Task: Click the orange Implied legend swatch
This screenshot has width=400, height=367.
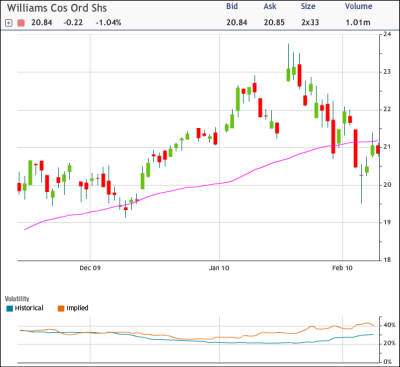Action: point(61,309)
